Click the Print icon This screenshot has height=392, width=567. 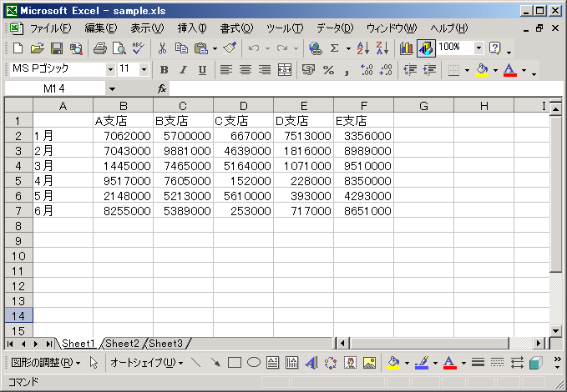click(100, 48)
